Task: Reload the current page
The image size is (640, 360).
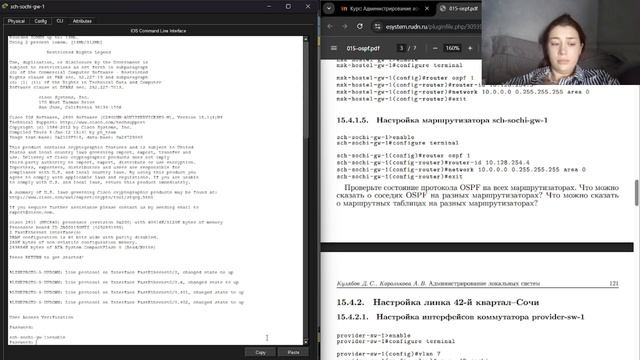Action: 360,27
